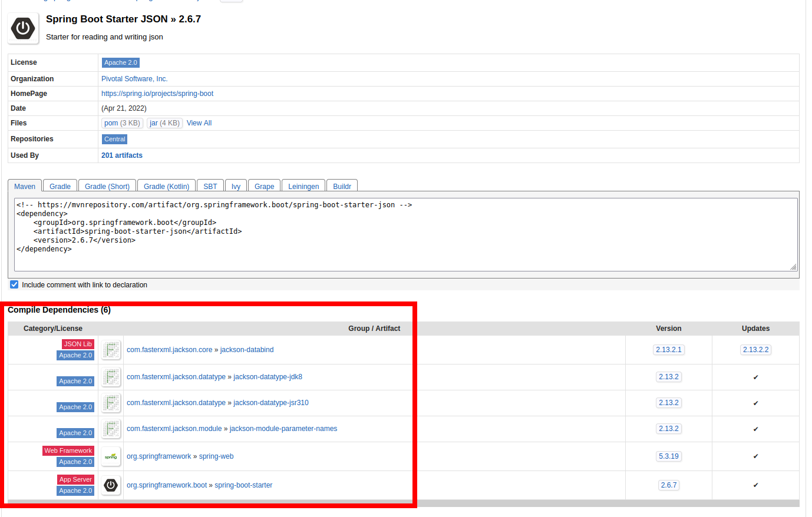This screenshot has height=517, width=812.
Task: Click the Spring Boot Starter JSON title link
Action: pos(107,19)
